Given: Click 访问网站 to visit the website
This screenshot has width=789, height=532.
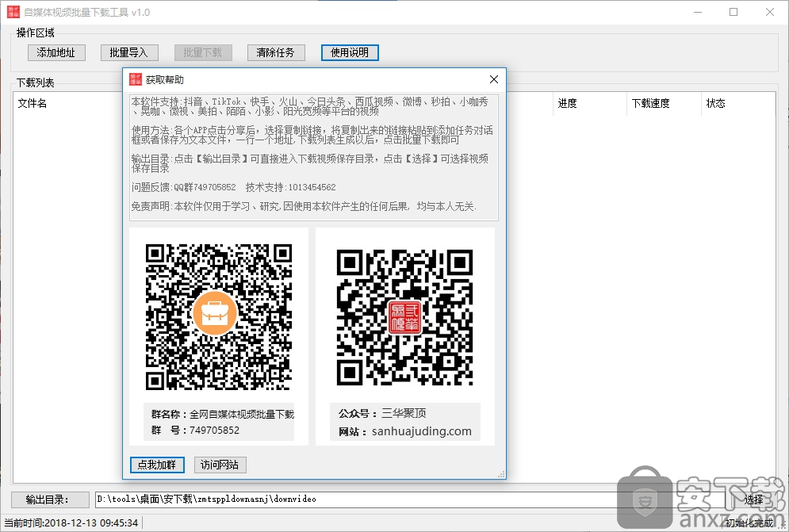Looking at the screenshot, I should point(220,465).
